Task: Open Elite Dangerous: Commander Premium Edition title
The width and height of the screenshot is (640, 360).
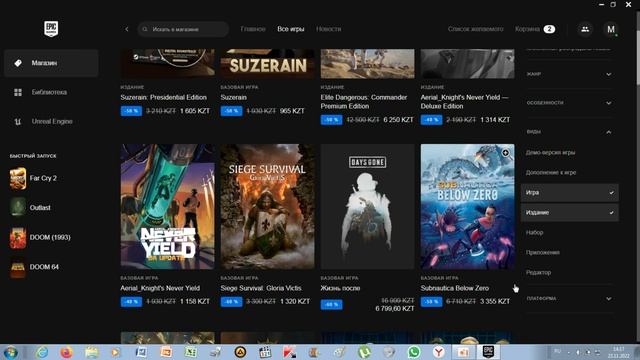Action: tap(364, 102)
